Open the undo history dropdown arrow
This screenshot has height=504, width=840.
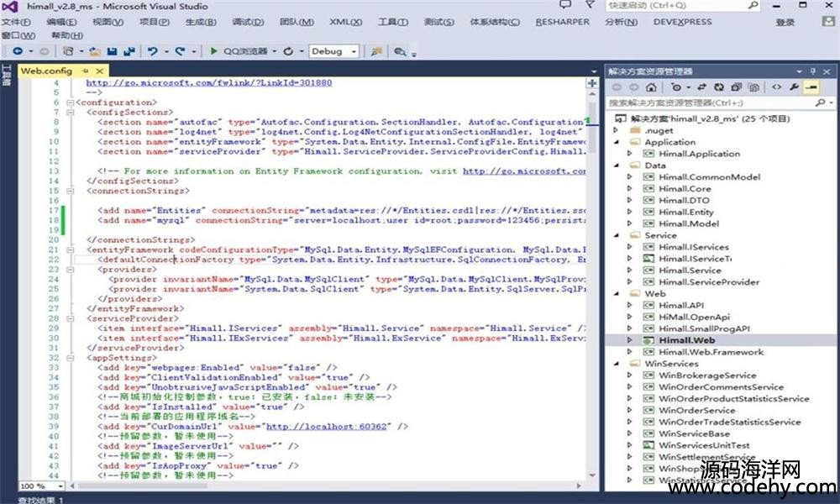click(x=166, y=51)
